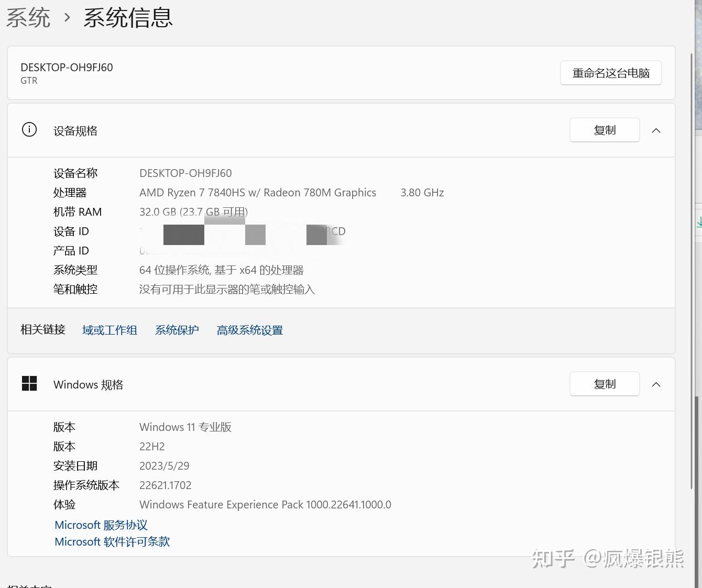Click the Windows logo icon next to Windows 规格

coord(30,383)
